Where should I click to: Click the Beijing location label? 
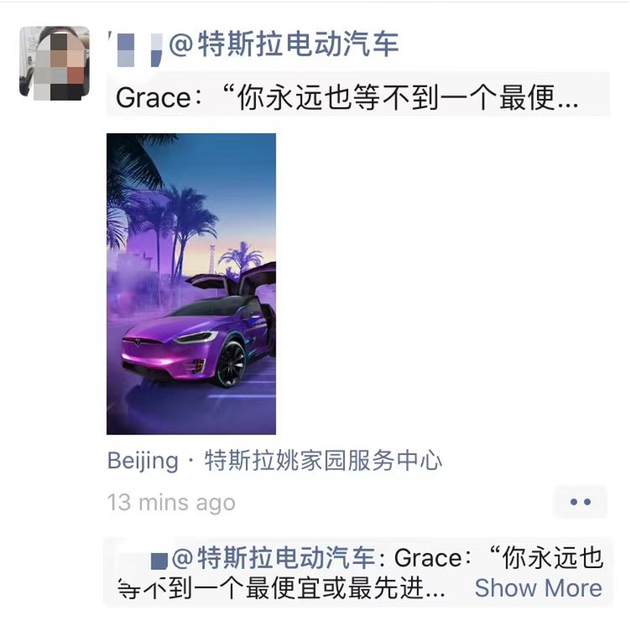[x=143, y=461]
